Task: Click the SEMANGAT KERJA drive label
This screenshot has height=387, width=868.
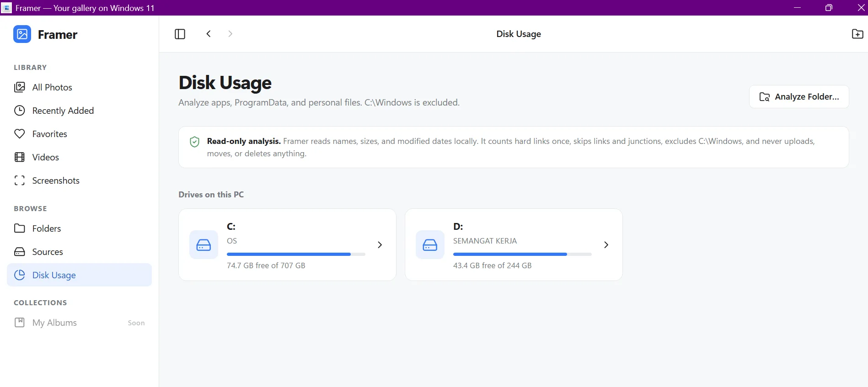Action: coord(485,241)
